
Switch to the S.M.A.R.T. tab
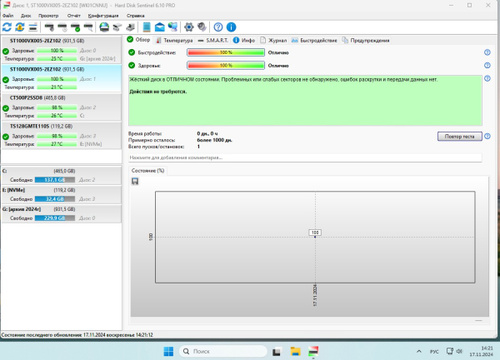click(213, 40)
